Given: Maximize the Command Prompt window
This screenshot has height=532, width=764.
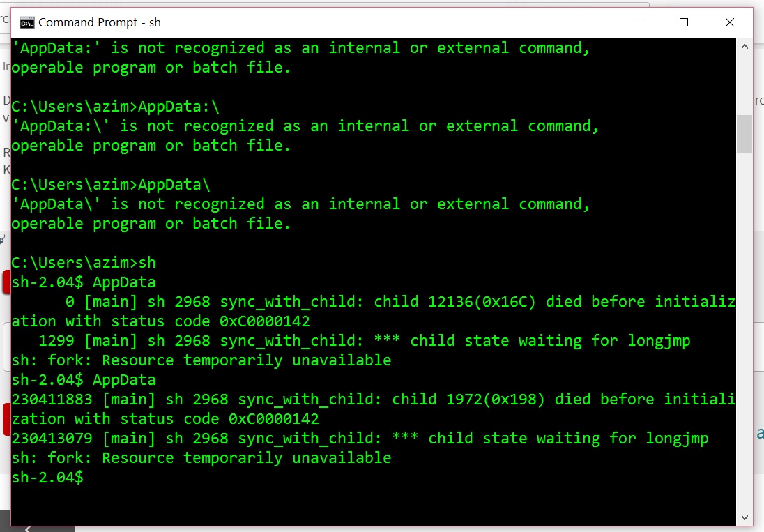Looking at the screenshot, I should pyautogui.click(x=684, y=22).
